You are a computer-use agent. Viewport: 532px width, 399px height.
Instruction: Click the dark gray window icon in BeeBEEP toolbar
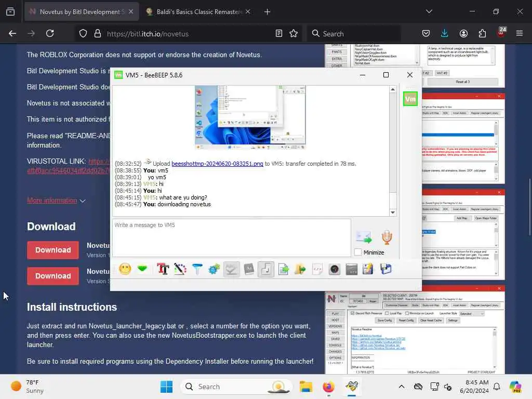pyautogui.click(x=352, y=270)
